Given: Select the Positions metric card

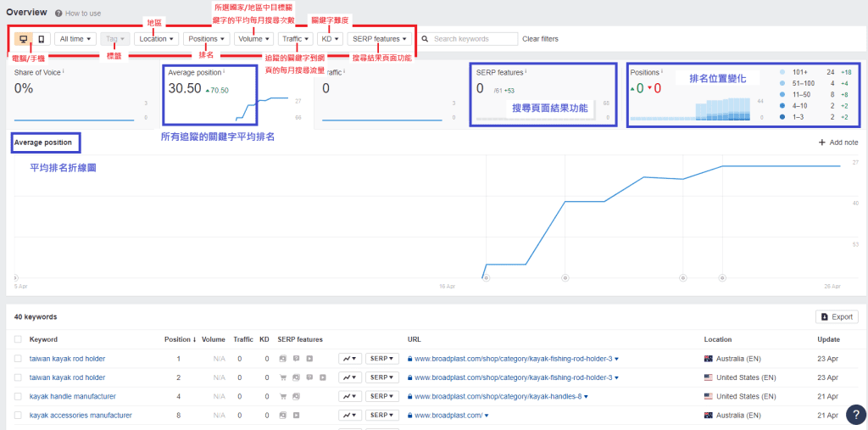Looking at the screenshot, I should 743,95.
